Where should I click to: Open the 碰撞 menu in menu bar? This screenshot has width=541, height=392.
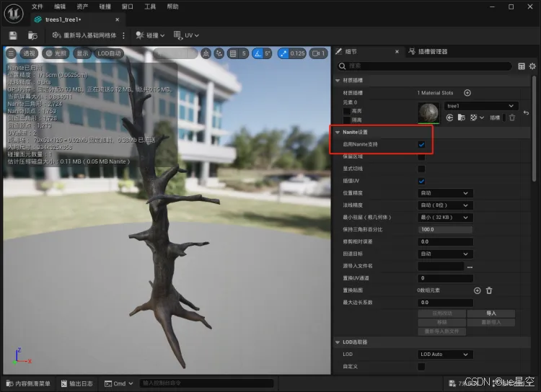pyautogui.click(x=105, y=6)
